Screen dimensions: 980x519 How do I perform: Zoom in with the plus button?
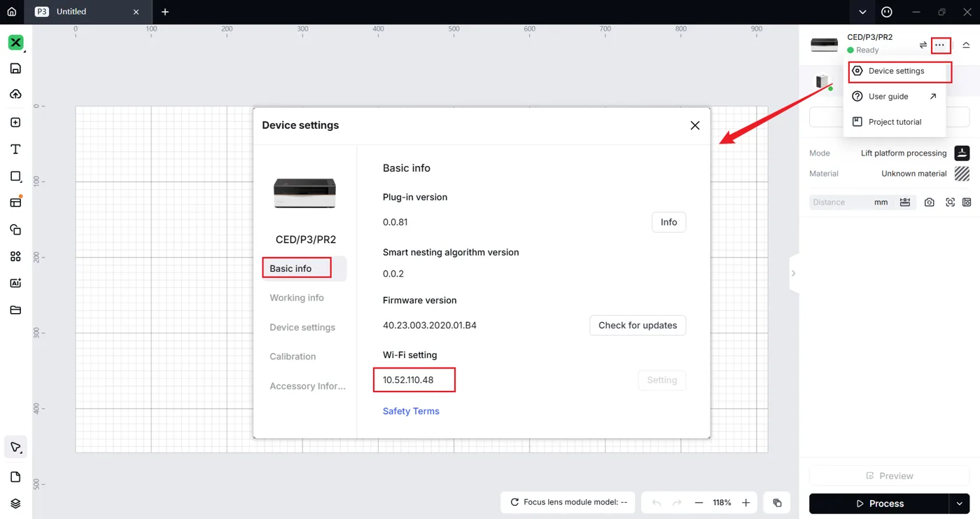tap(746, 503)
